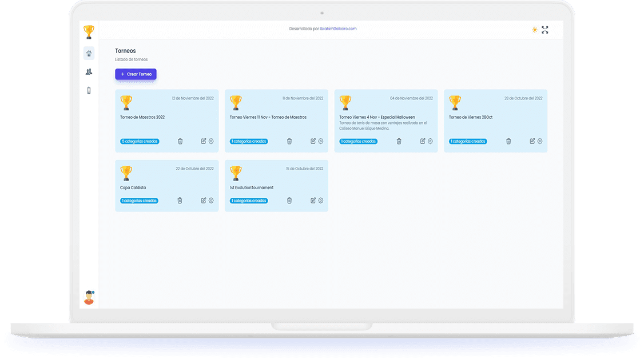Edit the 1st EvolutionTournament entry

point(313,201)
